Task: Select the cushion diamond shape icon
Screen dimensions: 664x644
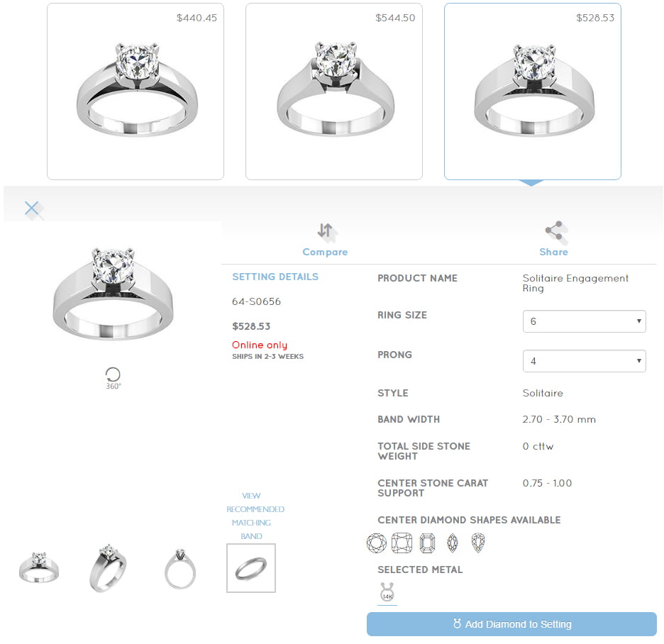Action: point(402,543)
